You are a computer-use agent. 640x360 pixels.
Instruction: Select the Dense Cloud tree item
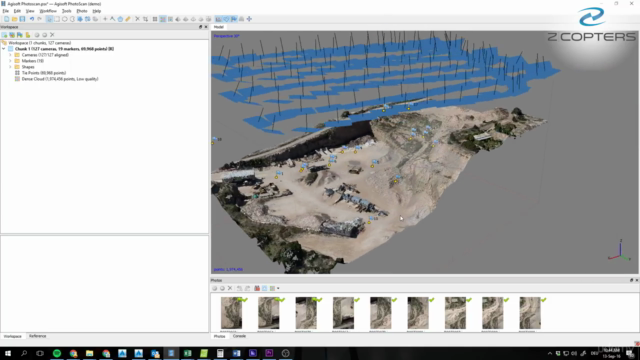pos(60,79)
